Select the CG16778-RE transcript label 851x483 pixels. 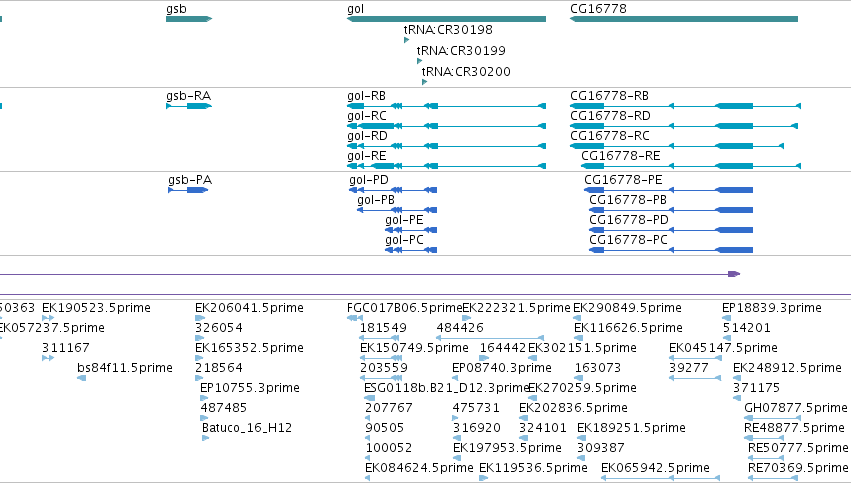621,156
